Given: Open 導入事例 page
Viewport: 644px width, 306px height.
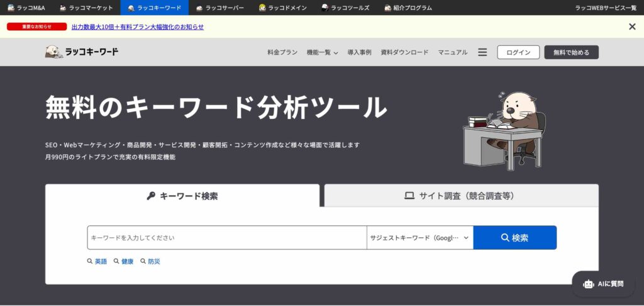Looking at the screenshot, I should coord(359,52).
